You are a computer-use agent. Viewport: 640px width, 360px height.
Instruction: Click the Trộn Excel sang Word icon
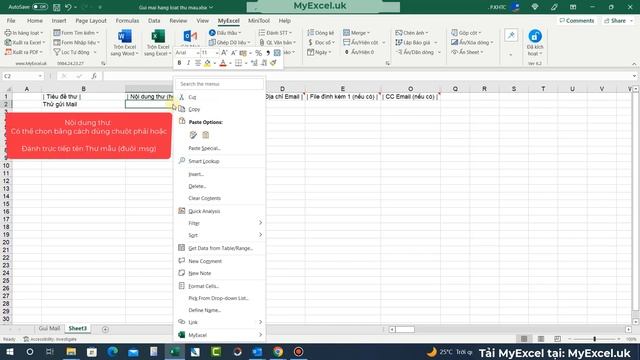click(x=124, y=36)
